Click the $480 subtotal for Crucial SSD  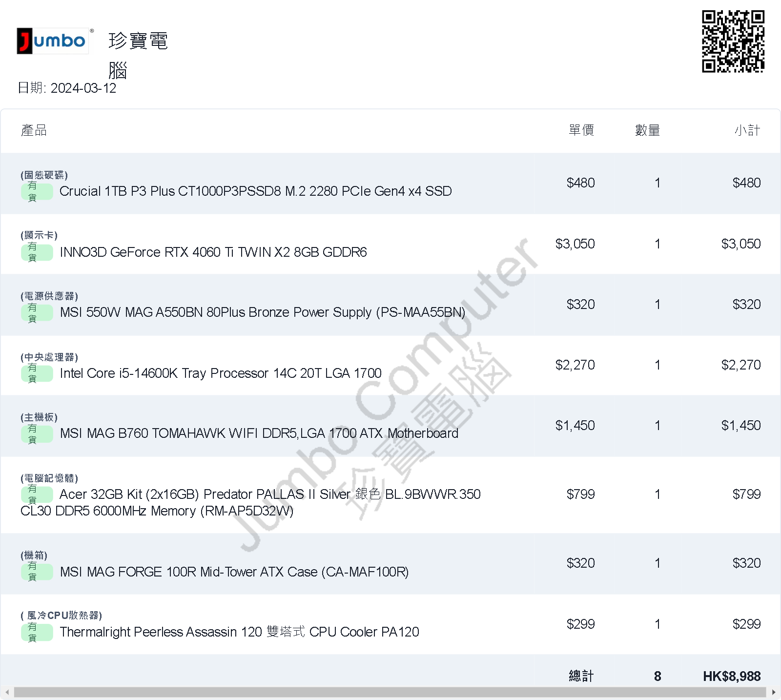click(x=746, y=183)
